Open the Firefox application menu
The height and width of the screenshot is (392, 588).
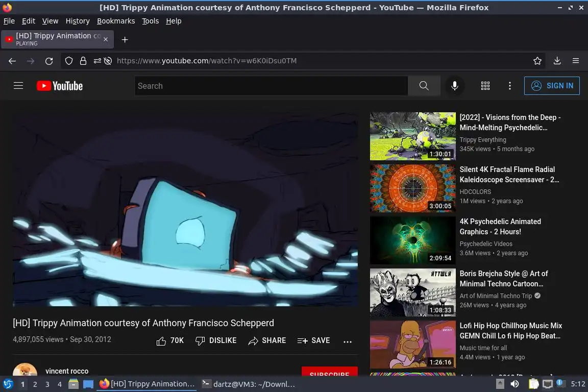(576, 61)
